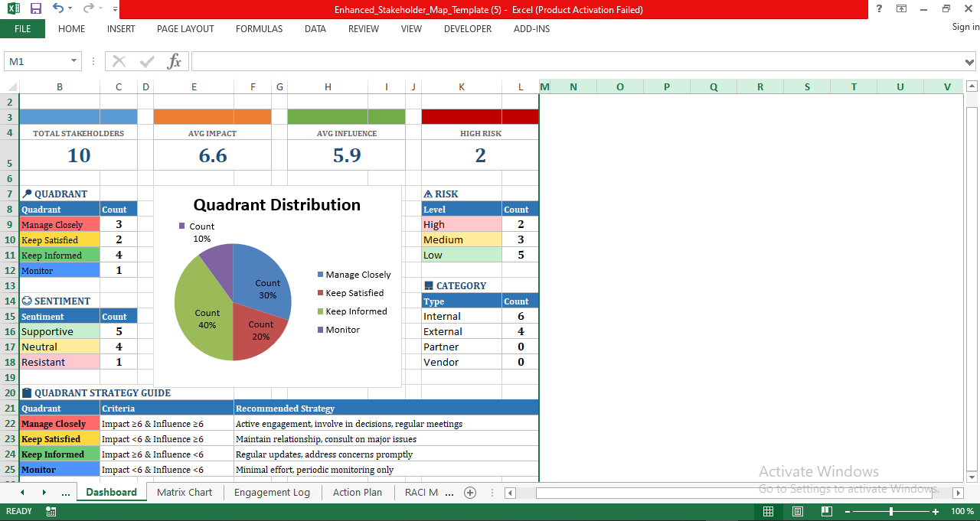This screenshot has width=980, height=521.
Task: Switch to Page Break Preview icon
Action: click(826, 512)
